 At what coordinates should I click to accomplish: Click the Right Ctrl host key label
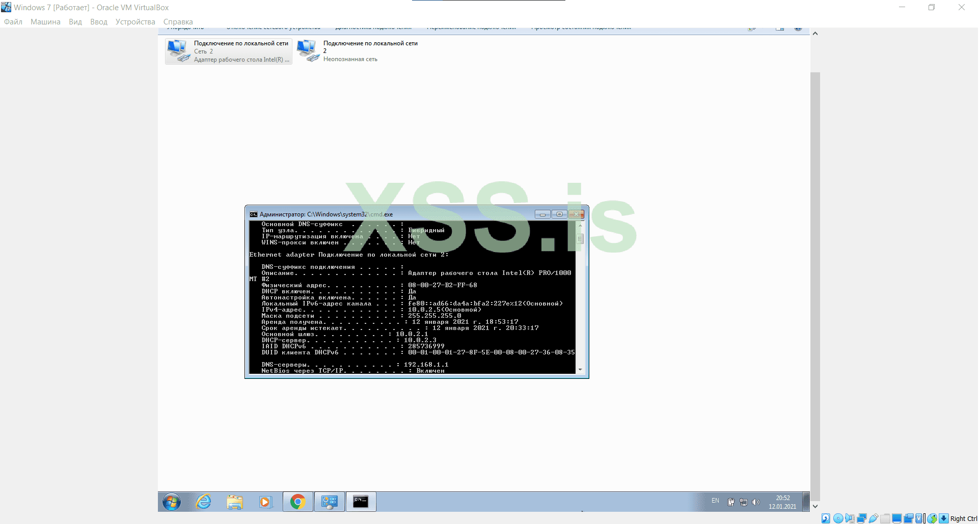[x=964, y=519]
